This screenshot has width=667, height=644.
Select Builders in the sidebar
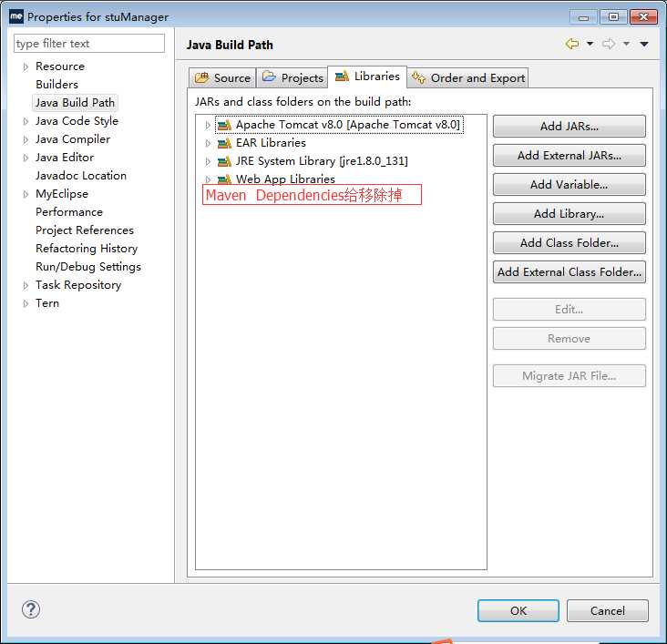pyautogui.click(x=57, y=85)
